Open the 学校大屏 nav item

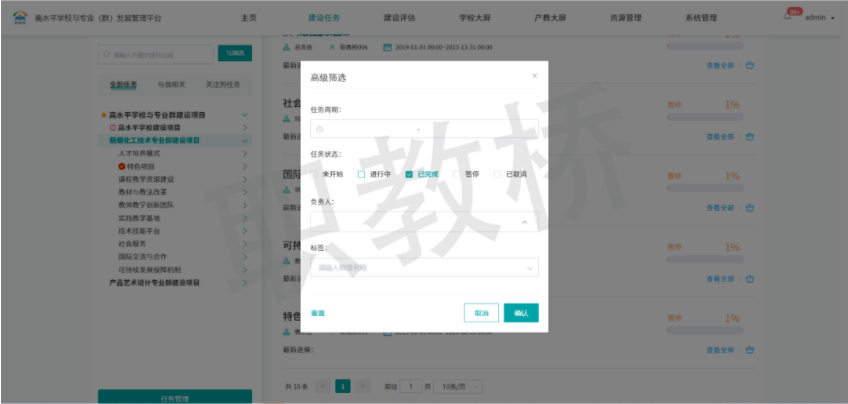pos(475,18)
